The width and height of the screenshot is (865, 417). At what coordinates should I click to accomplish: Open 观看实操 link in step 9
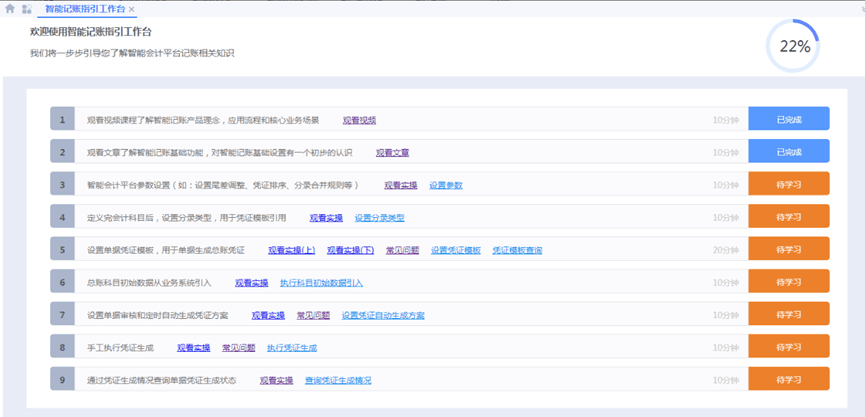tap(276, 381)
